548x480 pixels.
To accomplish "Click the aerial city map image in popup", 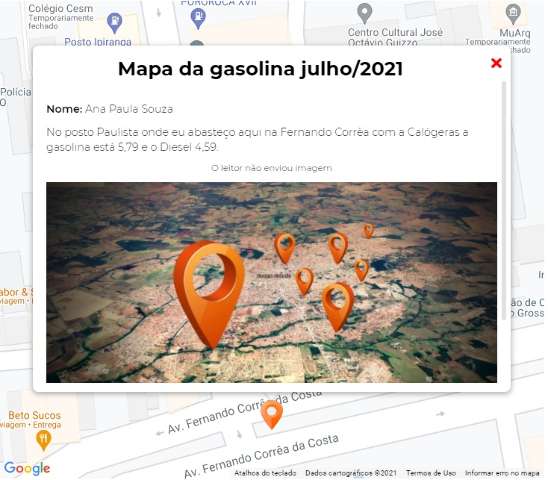I will (x=271, y=282).
